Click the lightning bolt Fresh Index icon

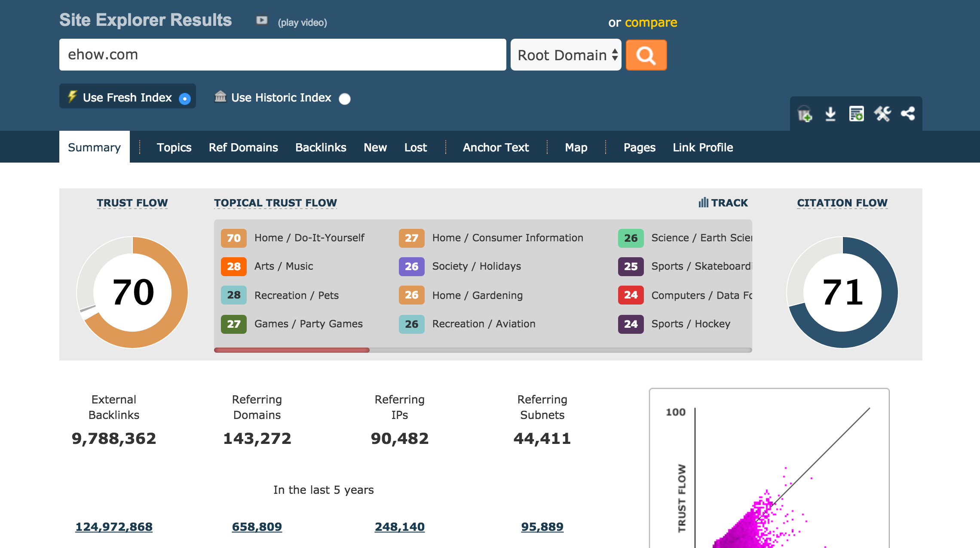pyautogui.click(x=72, y=96)
